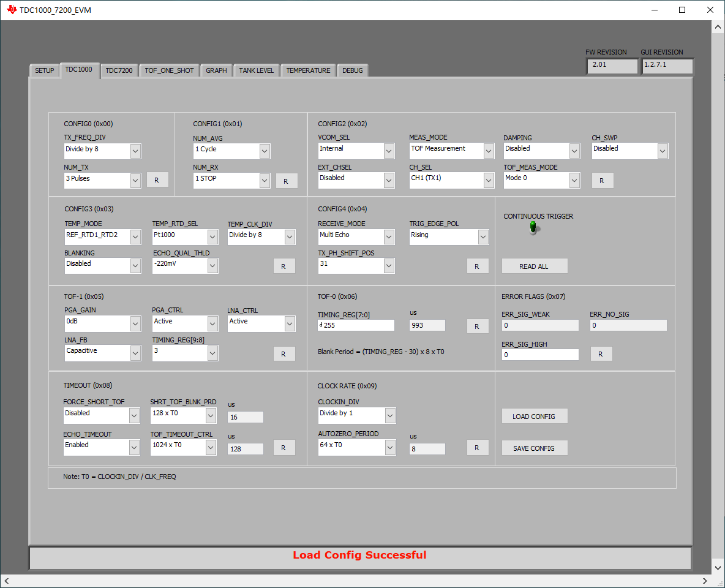Expand the NUM_AVG dropdown
Viewport: 725px width, 588px height.
[232, 151]
